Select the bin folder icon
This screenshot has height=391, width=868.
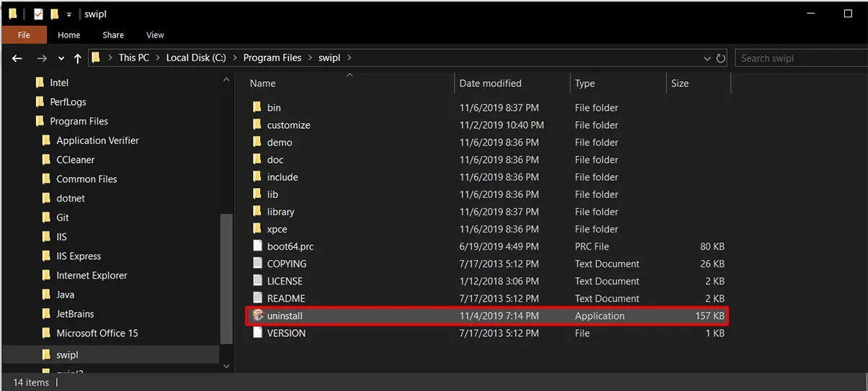[x=258, y=107]
